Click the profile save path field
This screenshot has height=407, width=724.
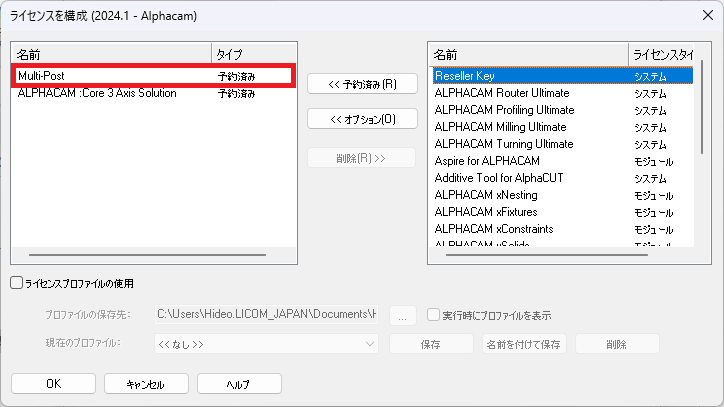pos(266,315)
